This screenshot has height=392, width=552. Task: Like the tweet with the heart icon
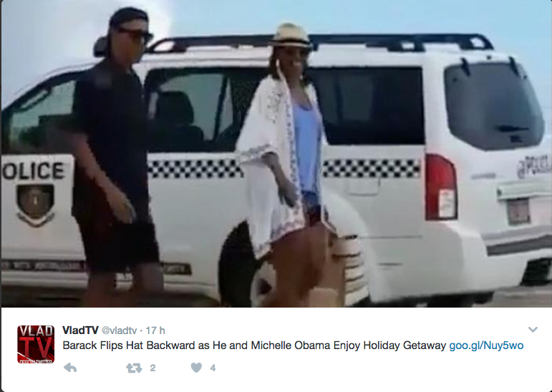pos(196,368)
